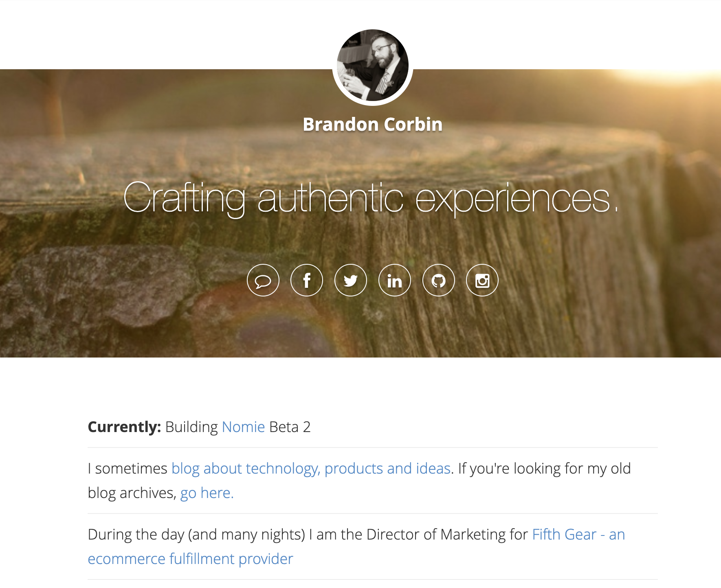This screenshot has height=588, width=721.
Task: Click the "Beta 2" text
Action: pos(290,427)
